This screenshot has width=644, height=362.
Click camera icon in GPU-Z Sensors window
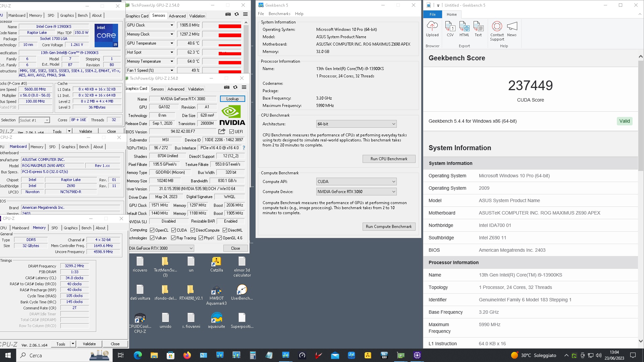tap(228, 14)
